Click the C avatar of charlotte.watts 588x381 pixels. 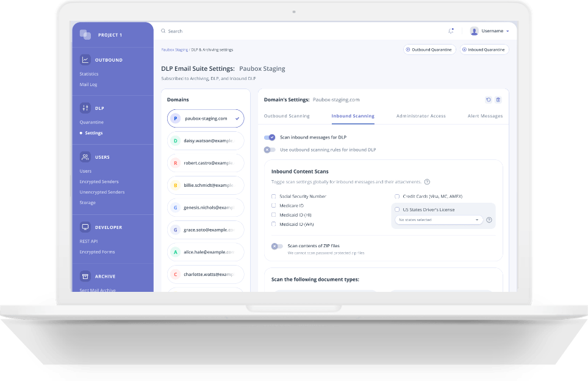point(175,274)
